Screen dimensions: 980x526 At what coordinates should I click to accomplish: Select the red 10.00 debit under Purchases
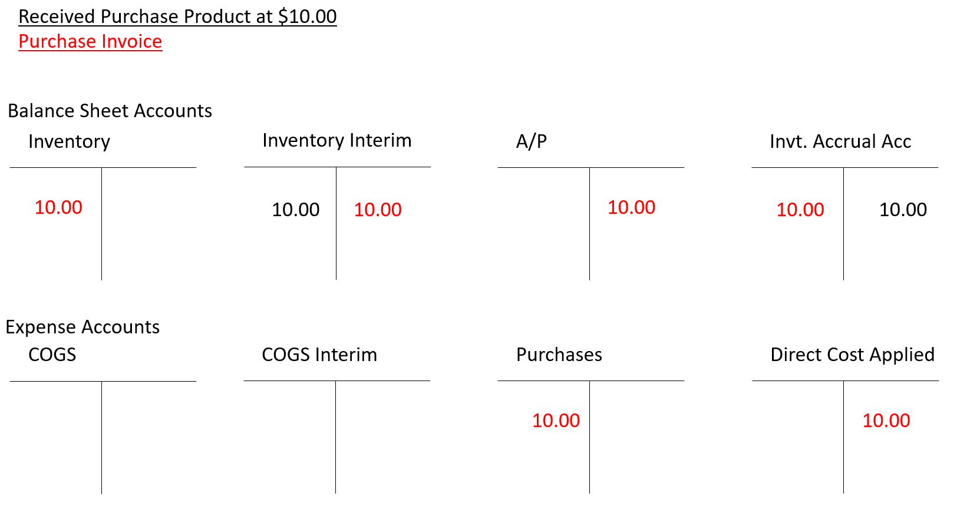556,421
